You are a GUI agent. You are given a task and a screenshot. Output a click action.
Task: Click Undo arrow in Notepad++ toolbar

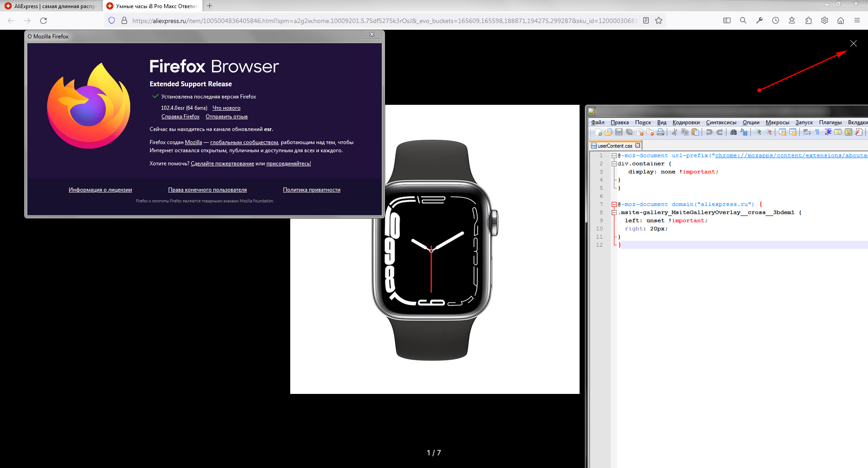click(709, 132)
